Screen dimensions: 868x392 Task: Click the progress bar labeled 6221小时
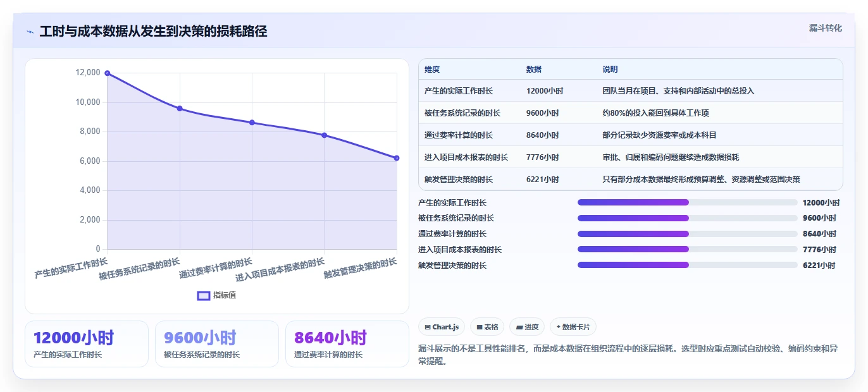pyautogui.click(x=688, y=266)
